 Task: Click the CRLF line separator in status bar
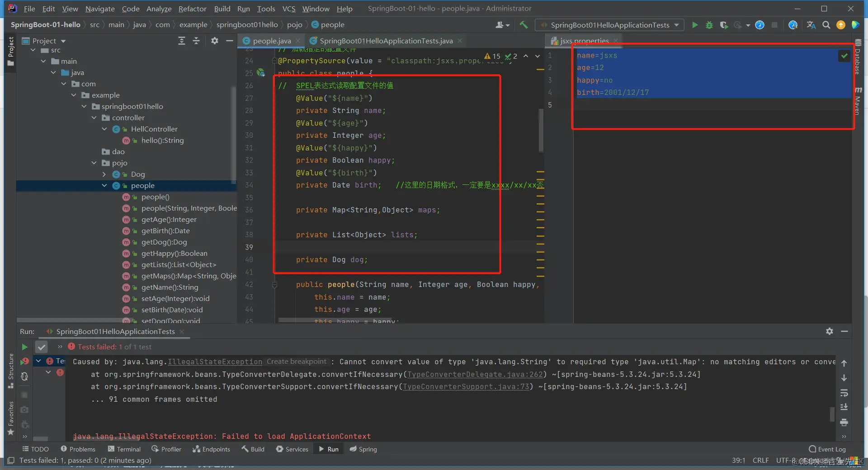click(760, 461)
